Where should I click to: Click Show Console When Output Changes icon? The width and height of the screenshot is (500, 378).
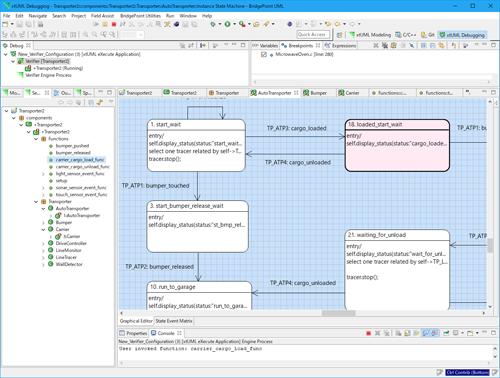[425, 333]
